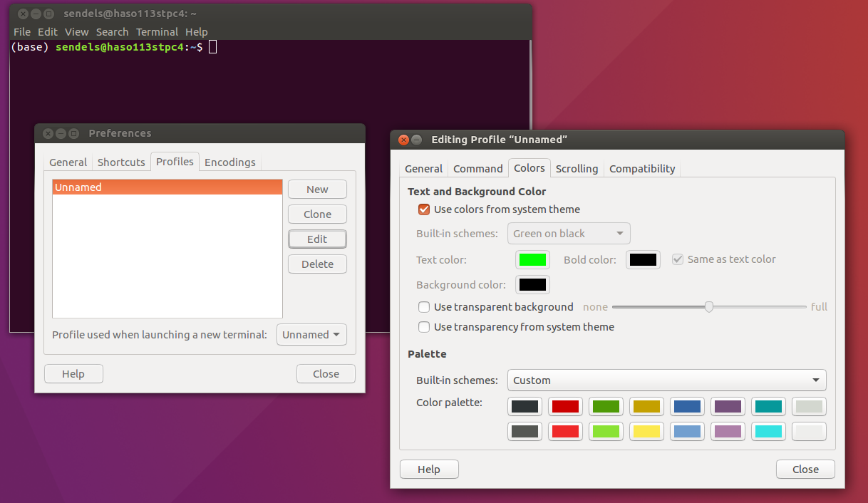
Task: Click the light green palette swatch
Action: (x=606, y=431)
